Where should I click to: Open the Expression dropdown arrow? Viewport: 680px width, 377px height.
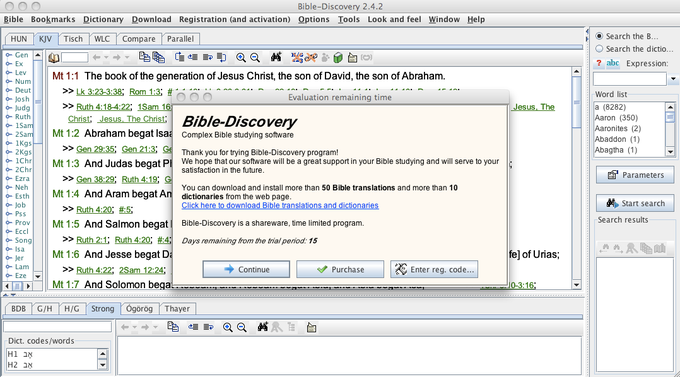[x=673, y=79]
